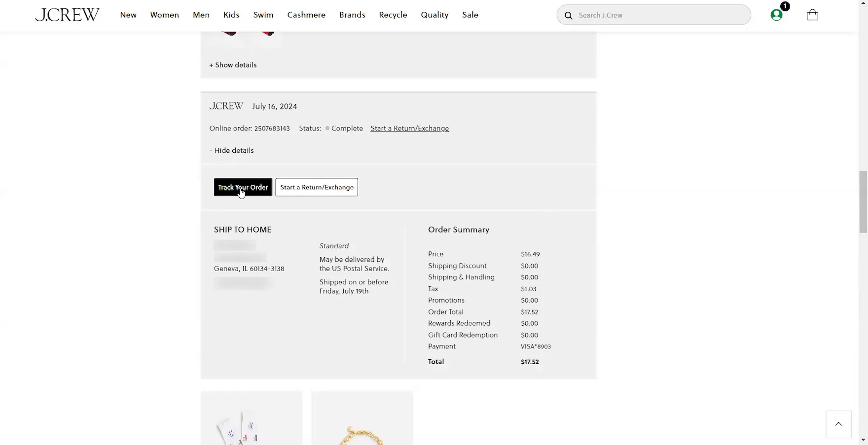This screenshot has width=868, height=445.
Task: Click the Complete status label
Action: coord(347,128)
